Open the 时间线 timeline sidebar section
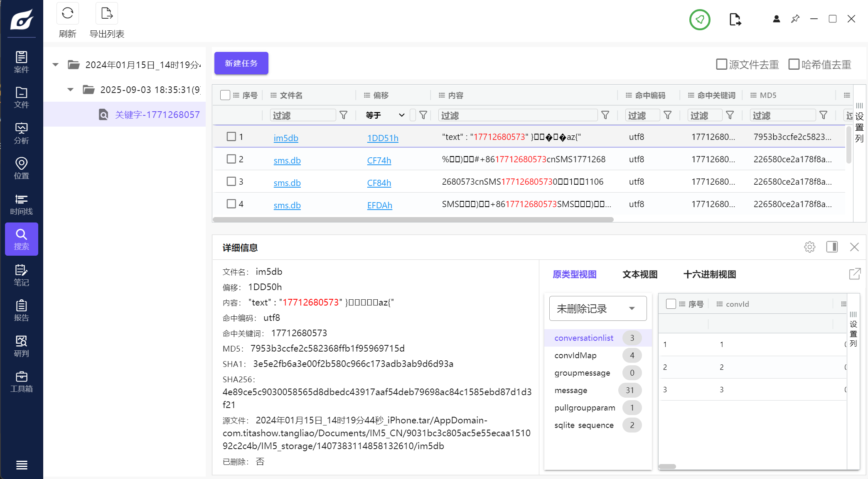This screenshot has height=479, width=868. click(21, 204)
